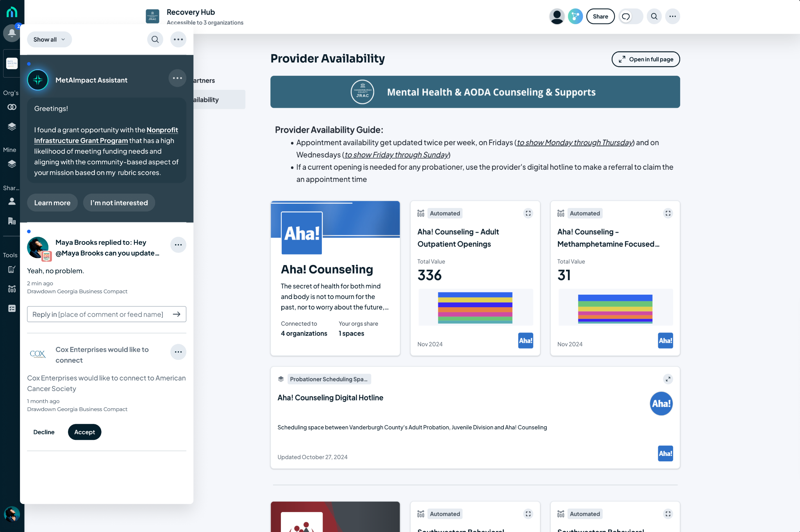800x532 pixels.
Task: Click the Tools automated data icon
Action: (12, 289)
